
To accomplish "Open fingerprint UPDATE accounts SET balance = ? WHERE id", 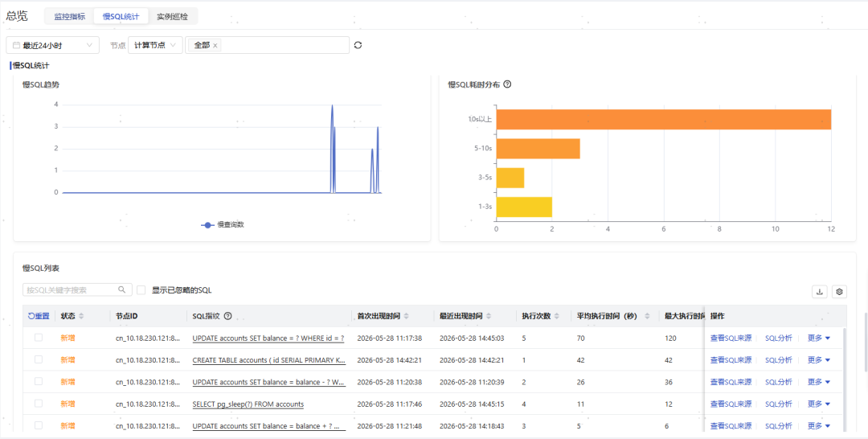I will [268, 338].
